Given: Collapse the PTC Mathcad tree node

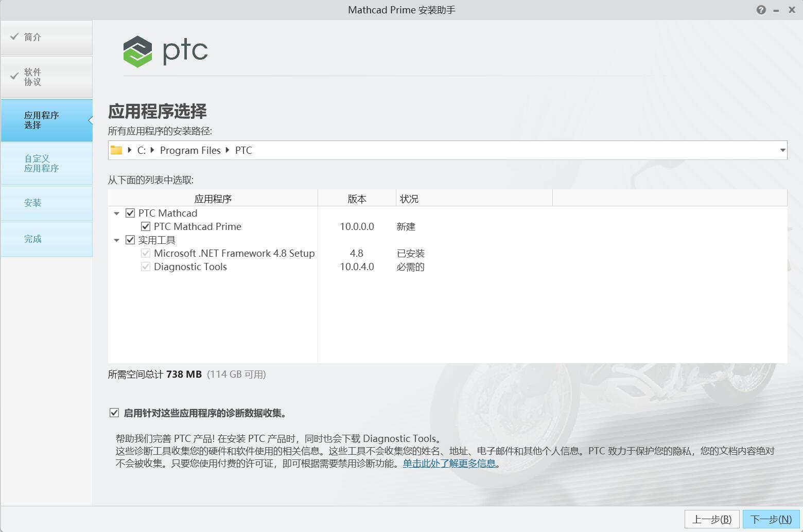Looking at the screenshot, I should coord(116,213).
